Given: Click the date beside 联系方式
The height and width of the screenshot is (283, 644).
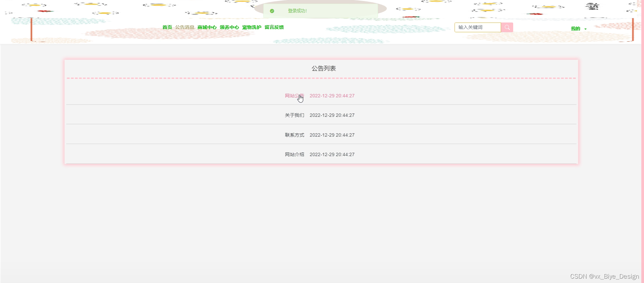Looking at the screenshot, I should (x=332, y=135).
